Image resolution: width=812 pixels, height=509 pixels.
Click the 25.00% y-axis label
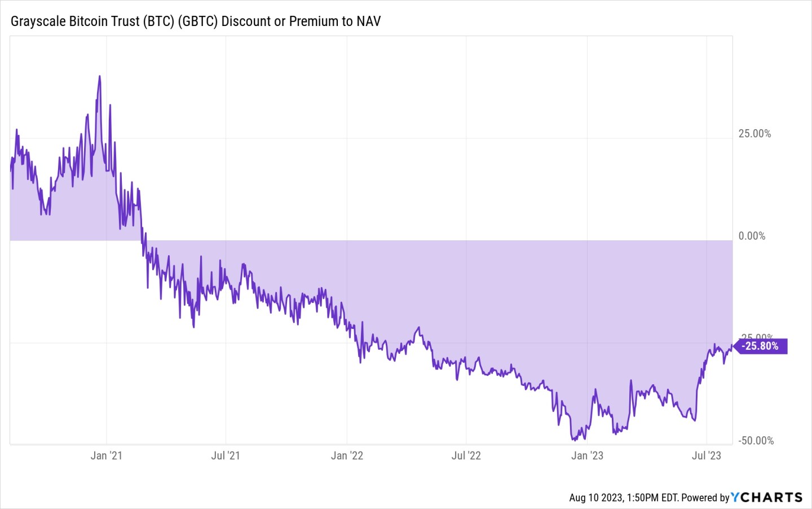[x=754, y=134]
